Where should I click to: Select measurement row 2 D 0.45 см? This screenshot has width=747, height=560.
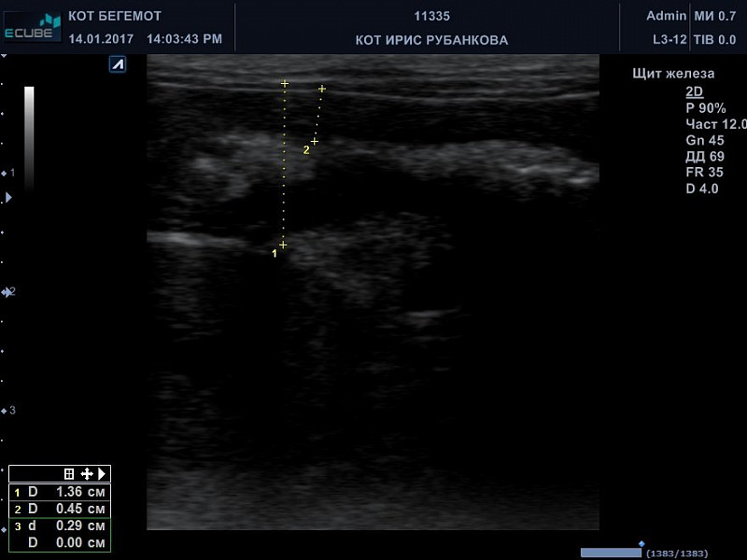pyautogui.click(x=60, y=509)
